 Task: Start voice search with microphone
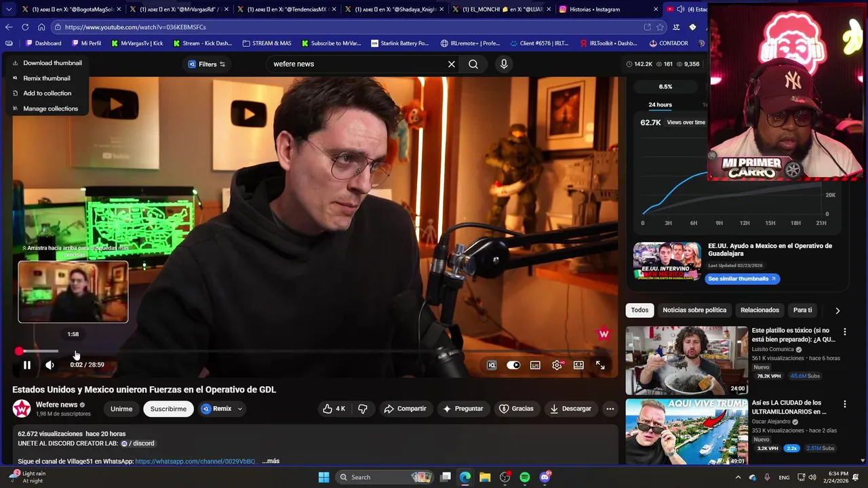(x=503, y=64)
